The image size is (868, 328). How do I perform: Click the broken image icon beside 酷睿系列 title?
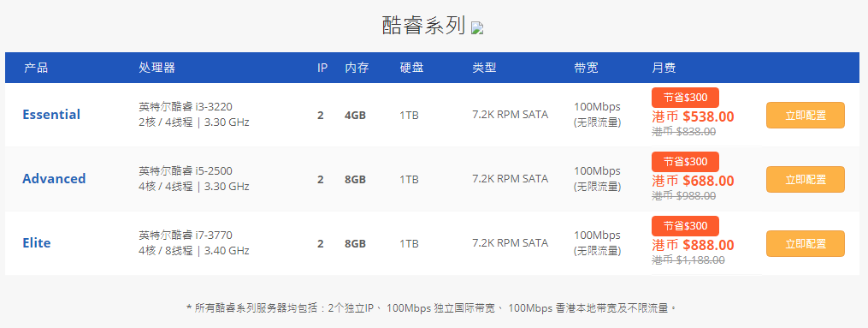tap(478, 28)
